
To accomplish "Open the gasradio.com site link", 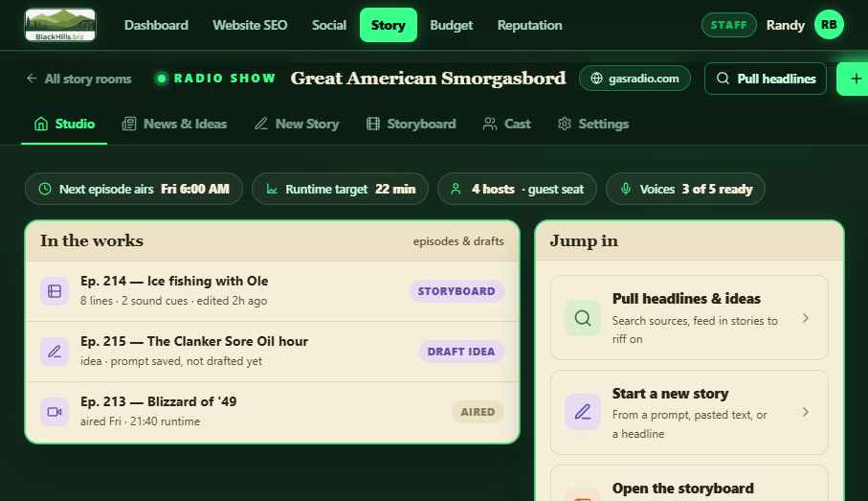I will pos(634,79).
